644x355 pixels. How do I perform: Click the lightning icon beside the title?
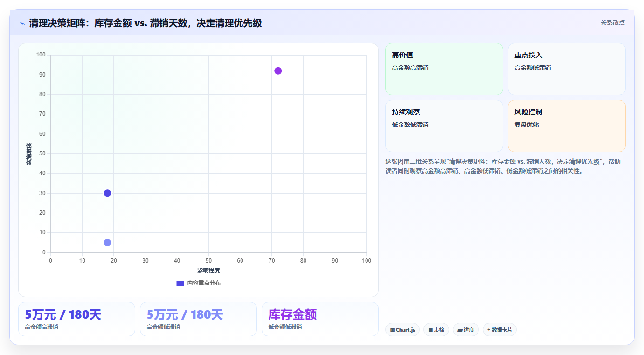point(22,23)
